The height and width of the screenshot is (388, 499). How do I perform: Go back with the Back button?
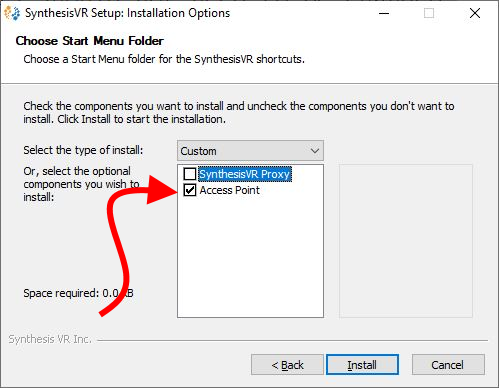pos(287,365)
